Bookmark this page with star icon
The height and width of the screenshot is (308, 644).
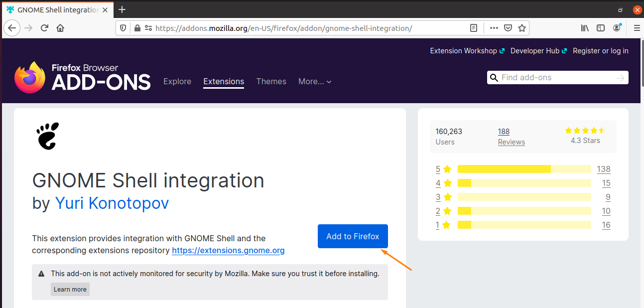[522, 28]
